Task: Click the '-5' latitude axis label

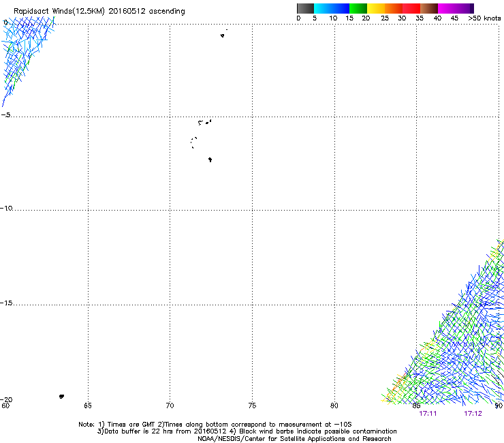Action: tap(6, 115)
